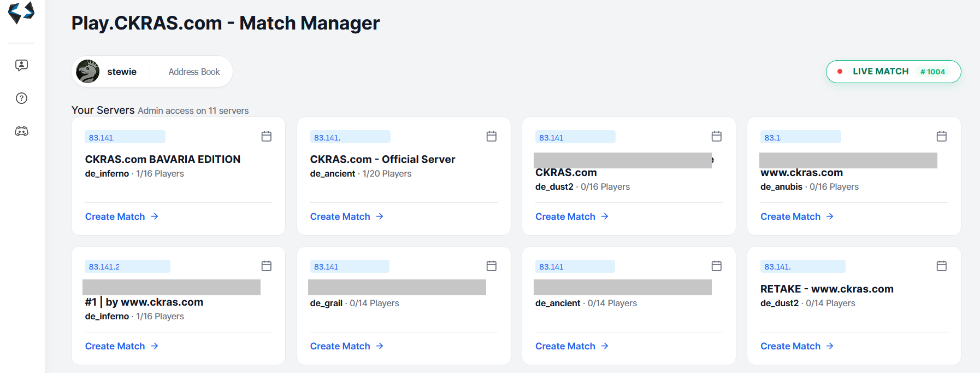Open the help question mark icon
Viewport: 980px width, 374px height.
pyautogui.click(x=21, y=98)
